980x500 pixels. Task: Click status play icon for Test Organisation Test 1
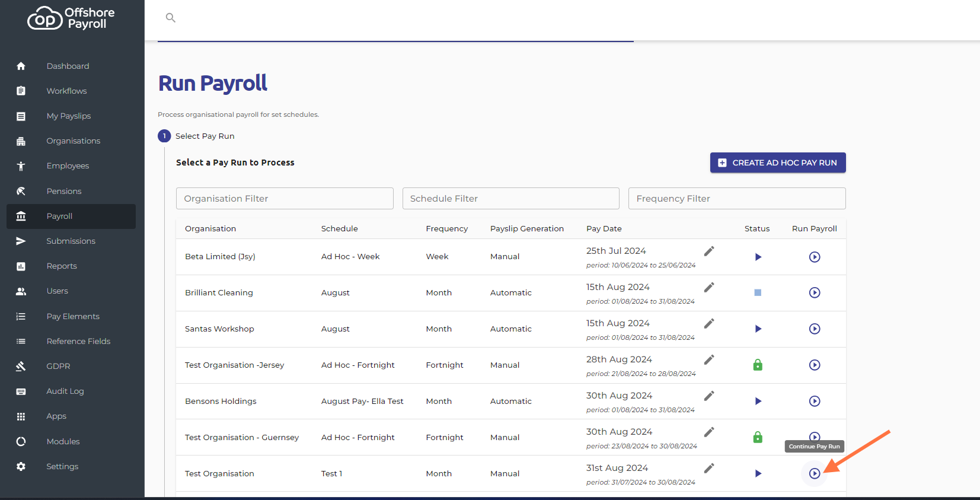pos(758,473)
